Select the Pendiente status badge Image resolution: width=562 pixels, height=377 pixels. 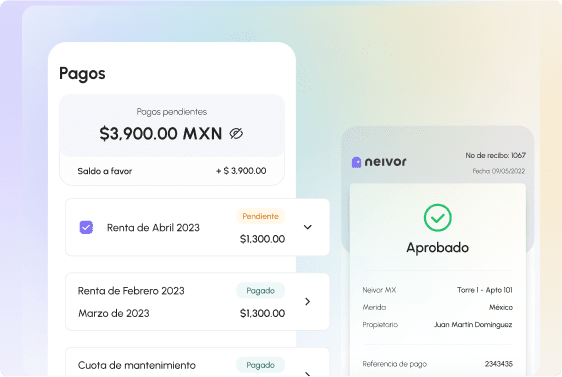tap(261, 216)
